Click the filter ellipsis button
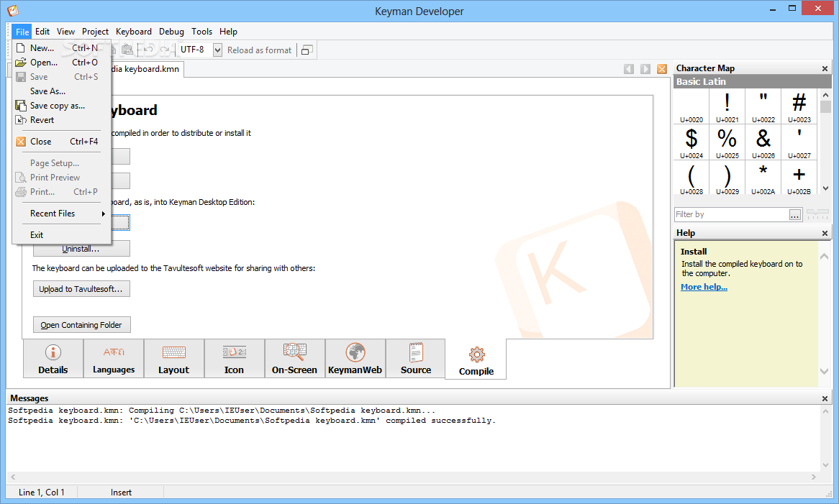839x504 pixels. 795,215
